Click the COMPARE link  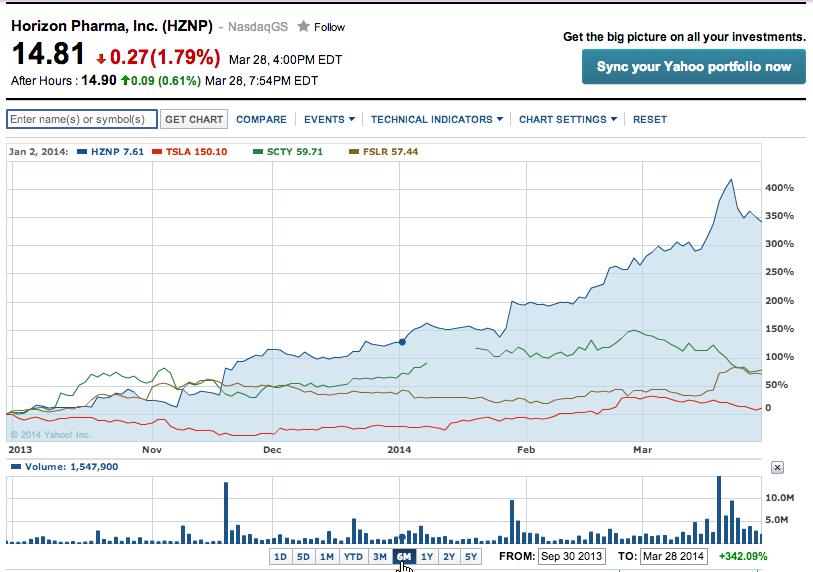click(261, 119)
